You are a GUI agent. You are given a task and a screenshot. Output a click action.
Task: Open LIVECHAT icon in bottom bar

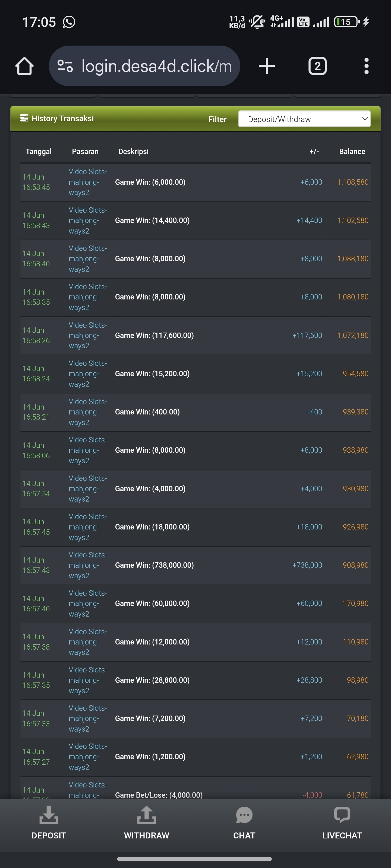342,815
